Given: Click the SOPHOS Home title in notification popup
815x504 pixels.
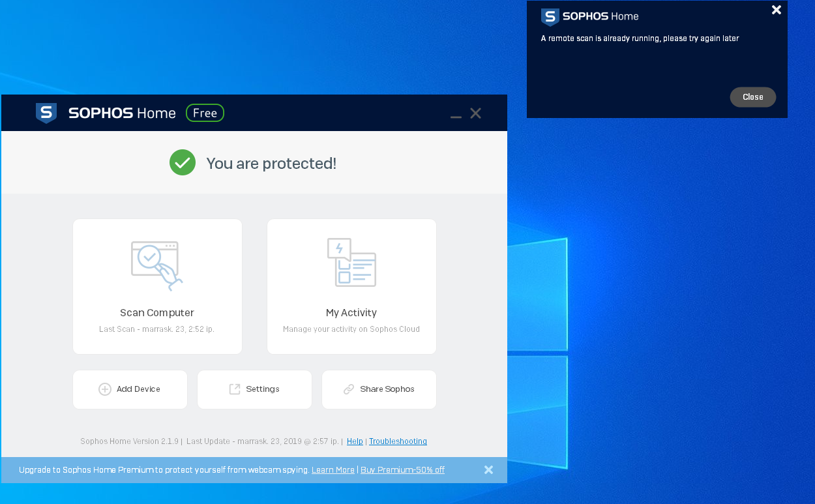Looking at the screenshot, I should tap(600, 17).
